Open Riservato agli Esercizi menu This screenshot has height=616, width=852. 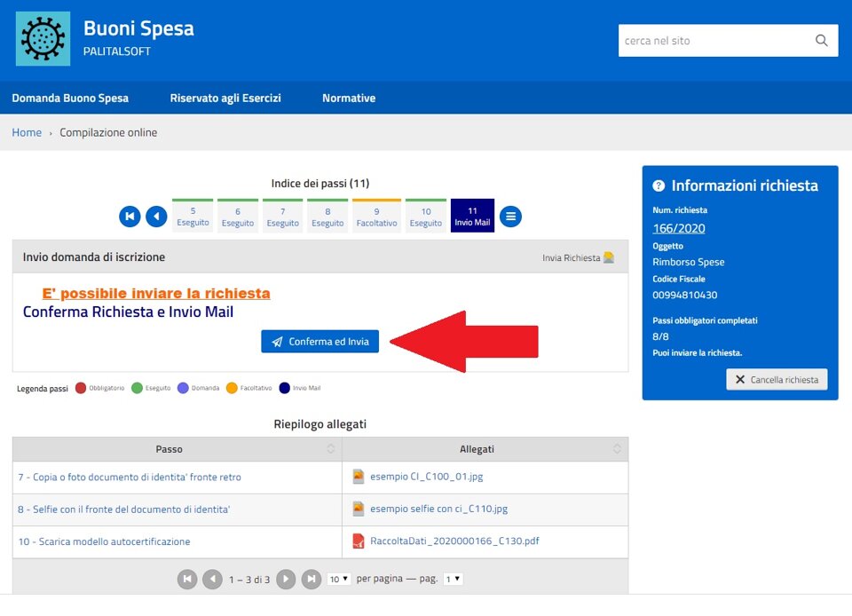pos(225,99)
